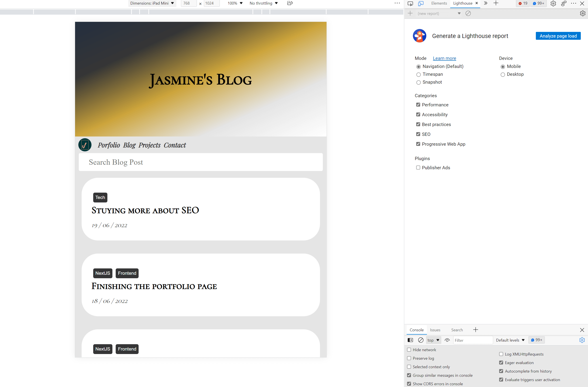Create a live expression via the eye icon
Image resolution: width=588 pixels, height=387 pixels.
pyautogui.click(x=447, y=340)
